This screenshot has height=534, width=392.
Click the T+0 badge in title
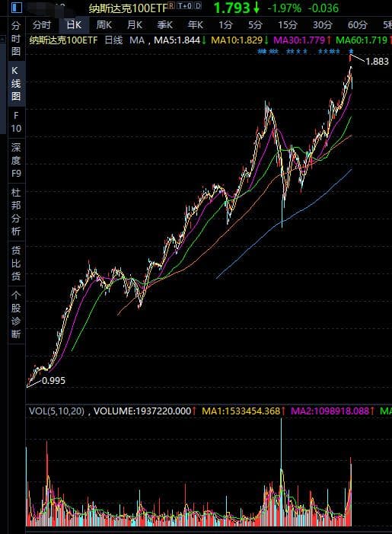185,6
